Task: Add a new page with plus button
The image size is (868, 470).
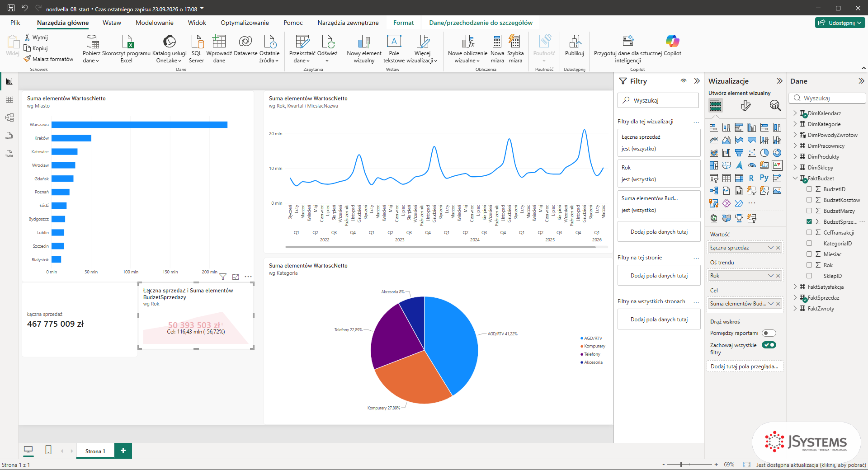Action: coord(123,451)
